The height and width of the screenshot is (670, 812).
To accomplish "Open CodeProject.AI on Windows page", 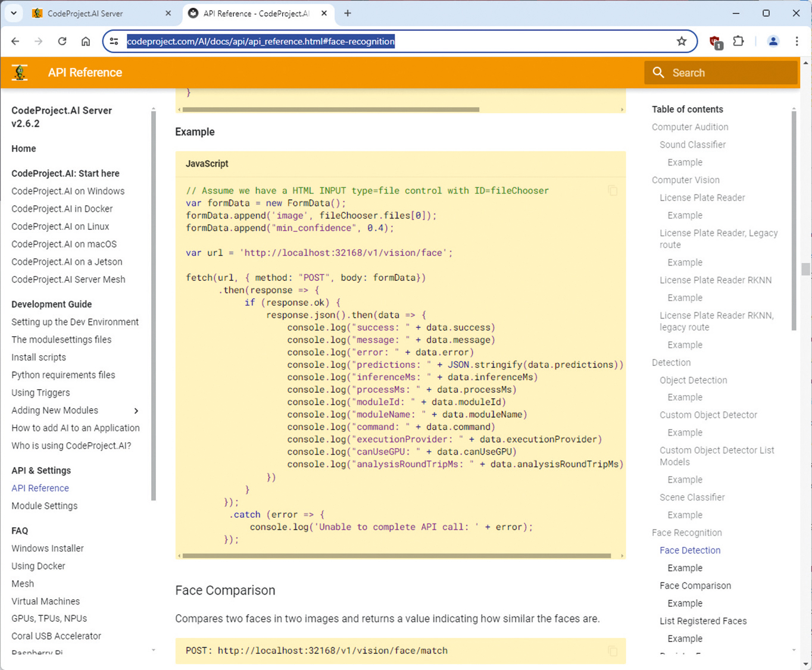I will click(68, 191).
